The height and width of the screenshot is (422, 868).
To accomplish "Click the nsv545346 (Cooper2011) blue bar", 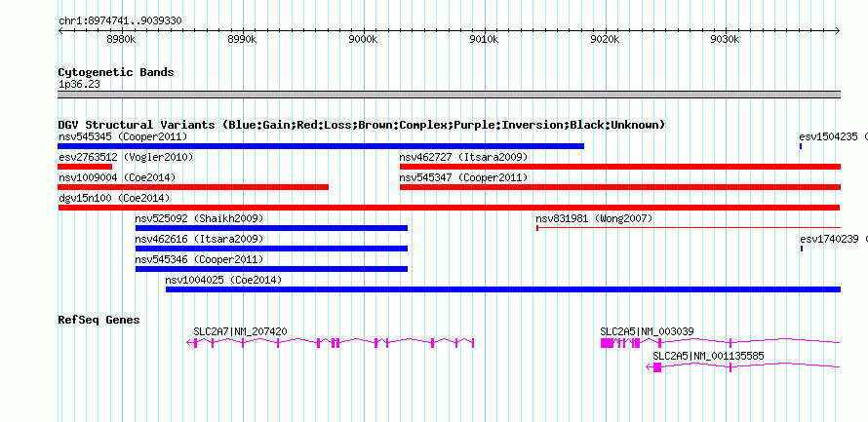I will pyautogui.click(x=271, y=269).
